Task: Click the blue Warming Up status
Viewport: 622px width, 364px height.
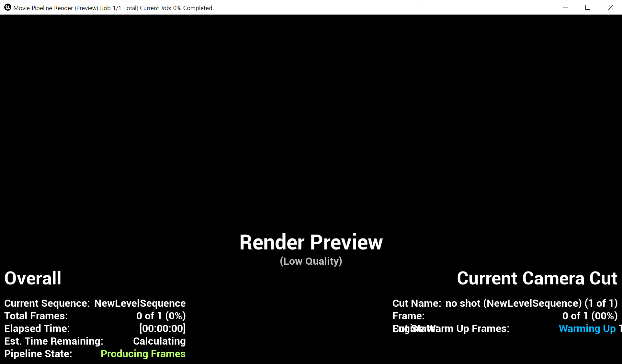Action: 587,328
